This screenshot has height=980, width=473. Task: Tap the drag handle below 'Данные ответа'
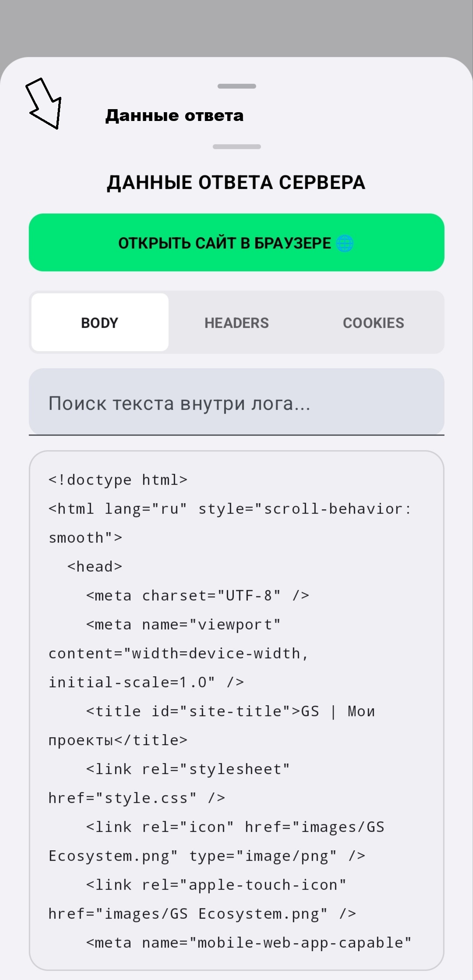click(236, 147)
